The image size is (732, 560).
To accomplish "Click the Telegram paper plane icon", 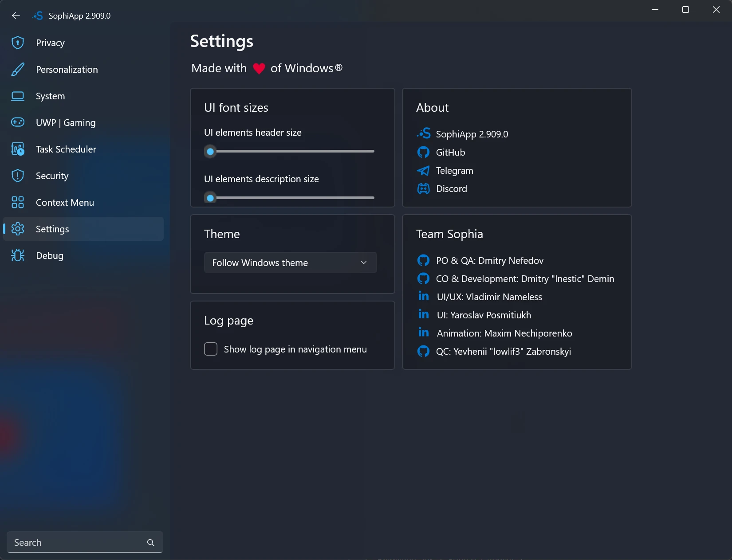I will [x=423, y=170].
